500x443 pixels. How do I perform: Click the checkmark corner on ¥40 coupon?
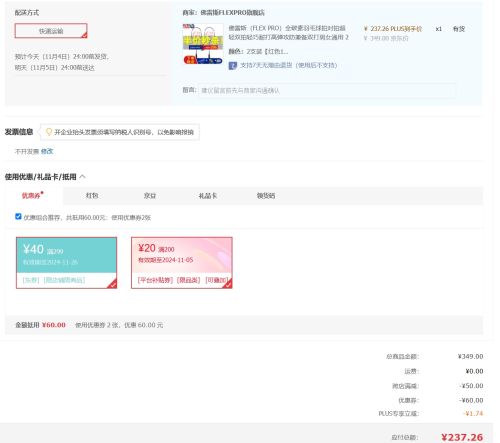click(x=113, y=284)
